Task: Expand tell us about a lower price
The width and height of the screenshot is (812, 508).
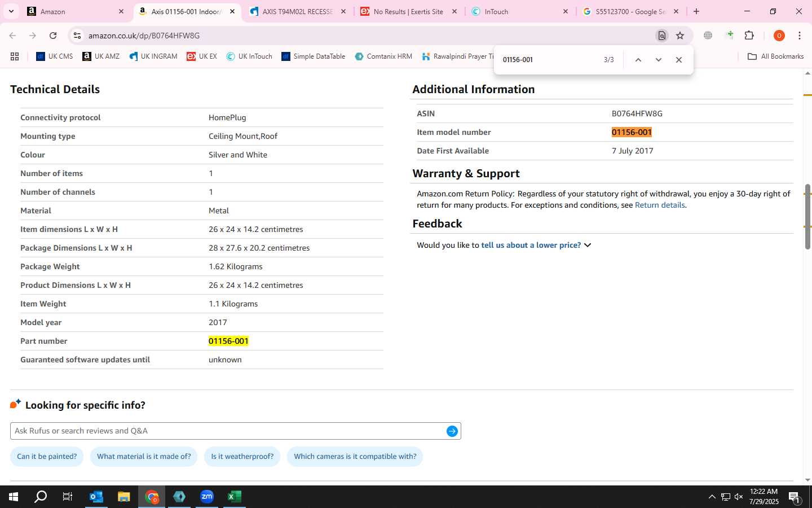Action: pyautogui.click(x=536, y=246)
